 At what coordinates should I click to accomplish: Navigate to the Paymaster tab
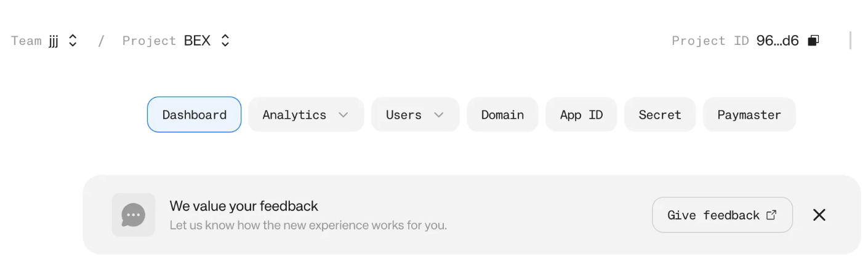(x=749, y=114)
